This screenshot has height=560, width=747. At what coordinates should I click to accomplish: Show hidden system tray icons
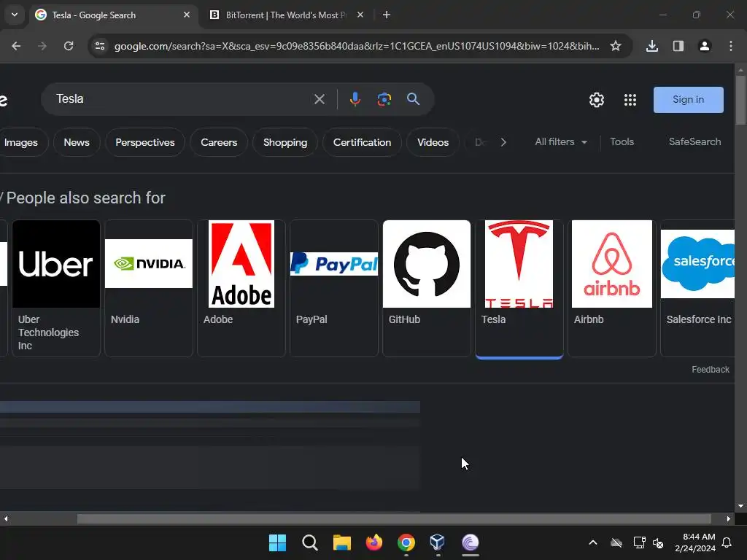592,542
